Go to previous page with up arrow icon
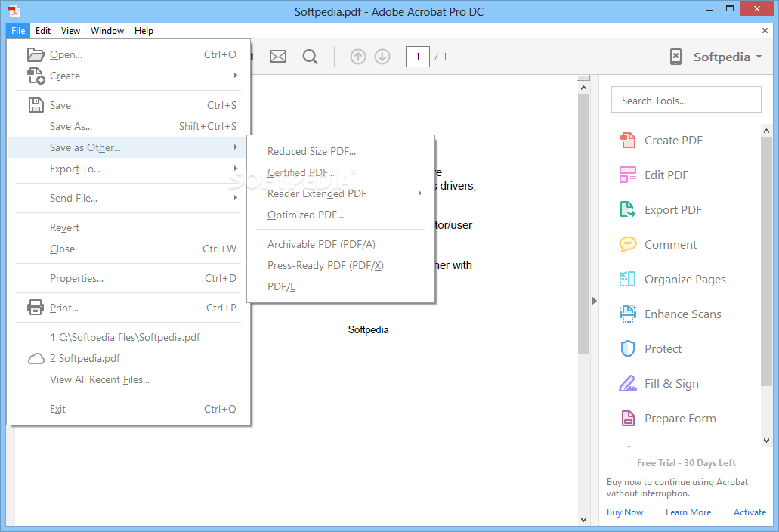The height and width of the screenshot is (532, 779). click(x=357, y=57)
